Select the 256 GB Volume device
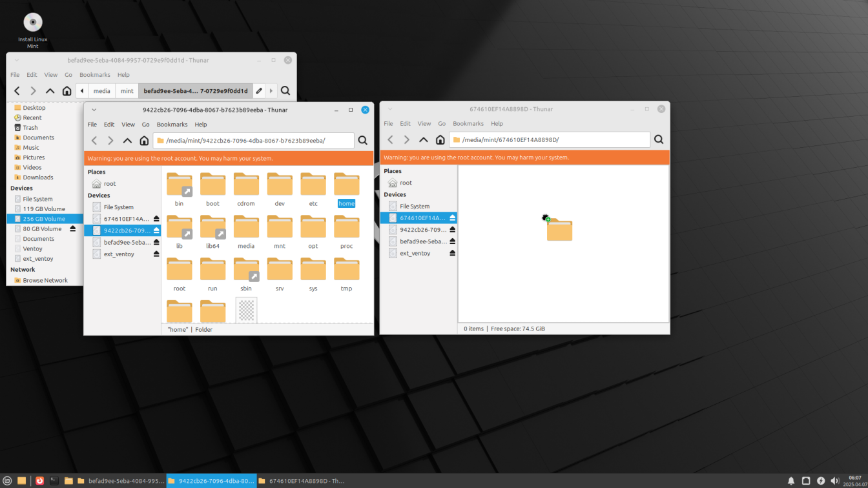Screen dimensions: 868x488 pos(45,219)
